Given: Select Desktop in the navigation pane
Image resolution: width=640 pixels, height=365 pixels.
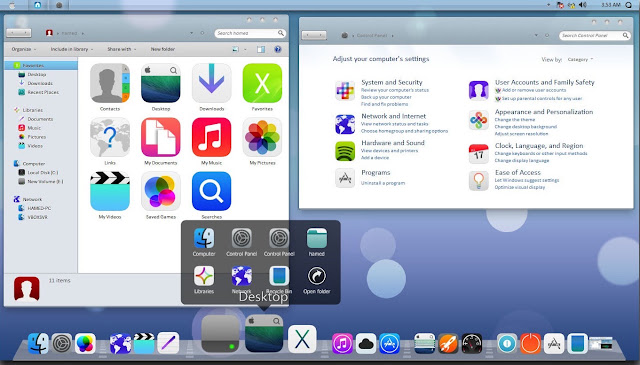Looking at the screenshot, I should pyautogui.click(x=36, y=74).
